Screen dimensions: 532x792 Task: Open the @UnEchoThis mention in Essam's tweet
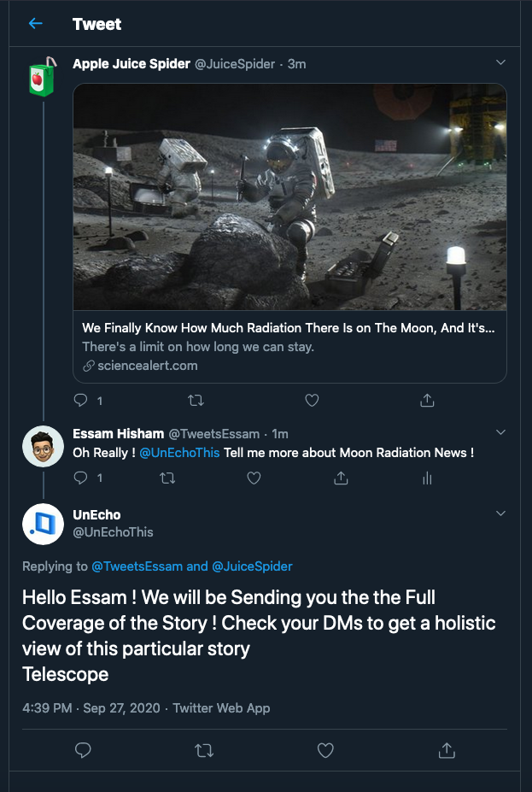179,453
